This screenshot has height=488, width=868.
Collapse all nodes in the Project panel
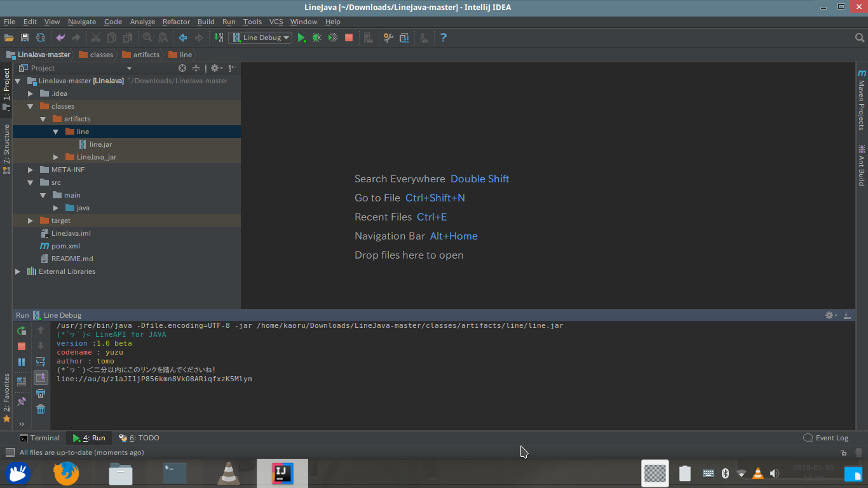click(196, 68)
